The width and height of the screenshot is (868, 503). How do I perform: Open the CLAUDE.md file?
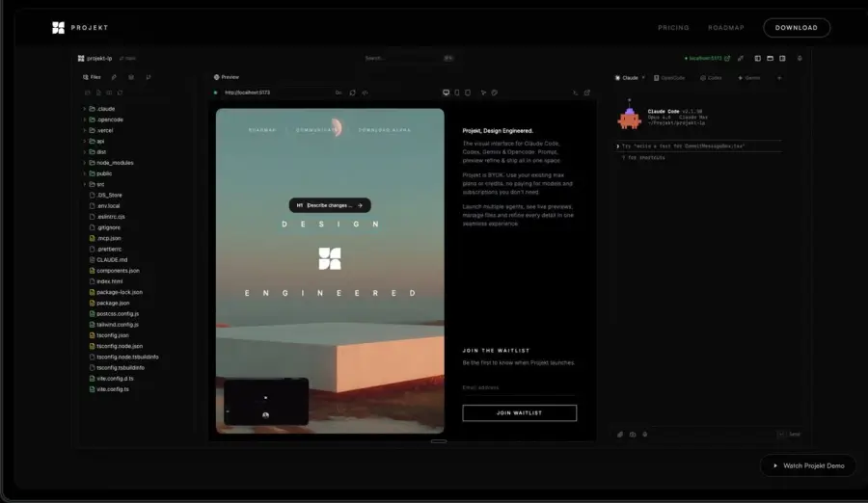tap(108, 260)
